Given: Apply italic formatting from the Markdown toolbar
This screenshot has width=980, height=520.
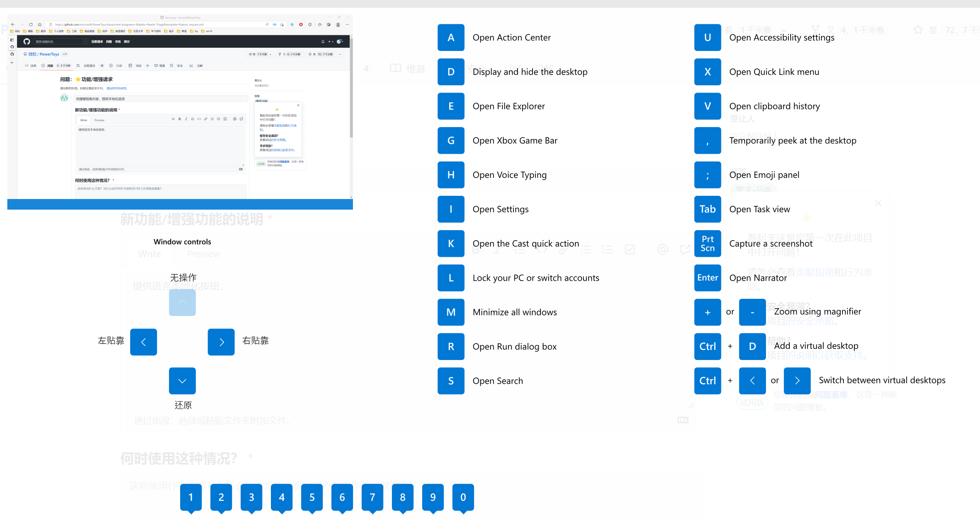Looking at the screenshot, I should pyautogui.click(x=186, y=119).
